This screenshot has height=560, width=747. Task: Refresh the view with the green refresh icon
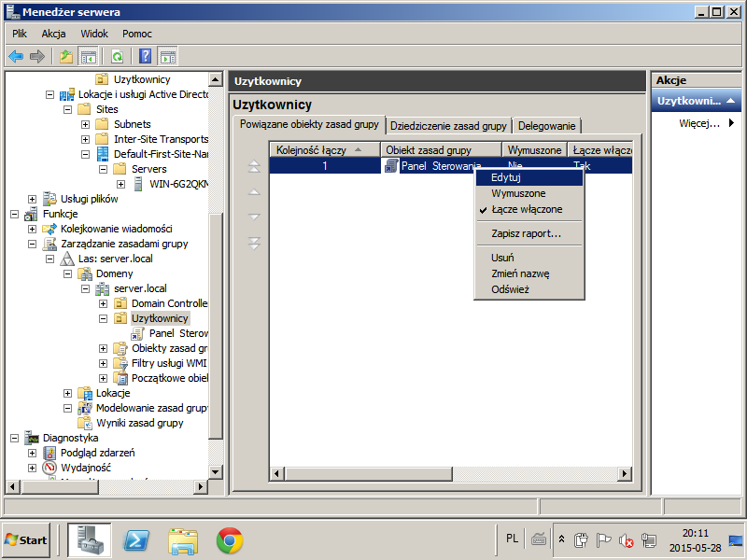(x=118, y=57)
